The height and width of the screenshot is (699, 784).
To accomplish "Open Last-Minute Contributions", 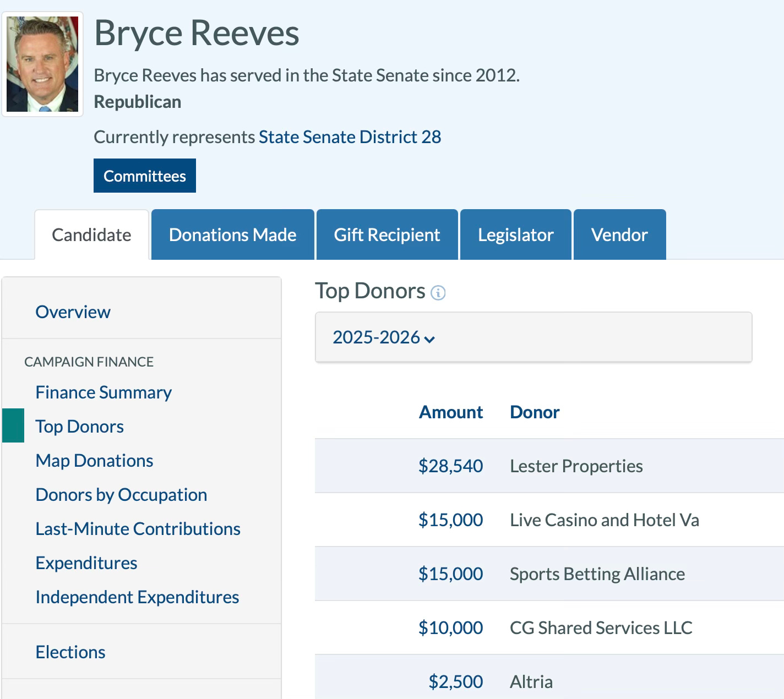I will pos(138,529).
